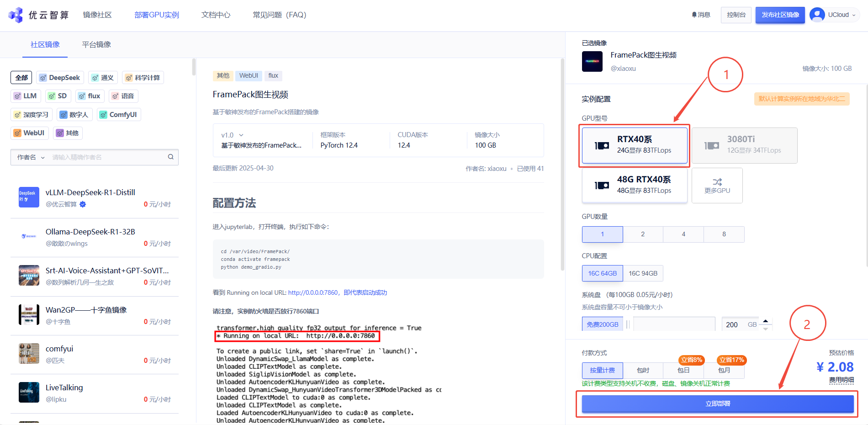
Task: Filter by ComfyUI tag
Action: coord(119,115)
